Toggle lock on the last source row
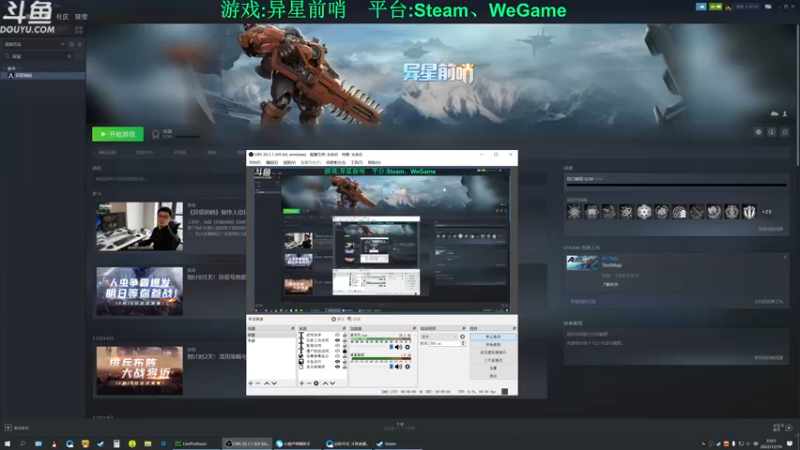 [345, 367]
